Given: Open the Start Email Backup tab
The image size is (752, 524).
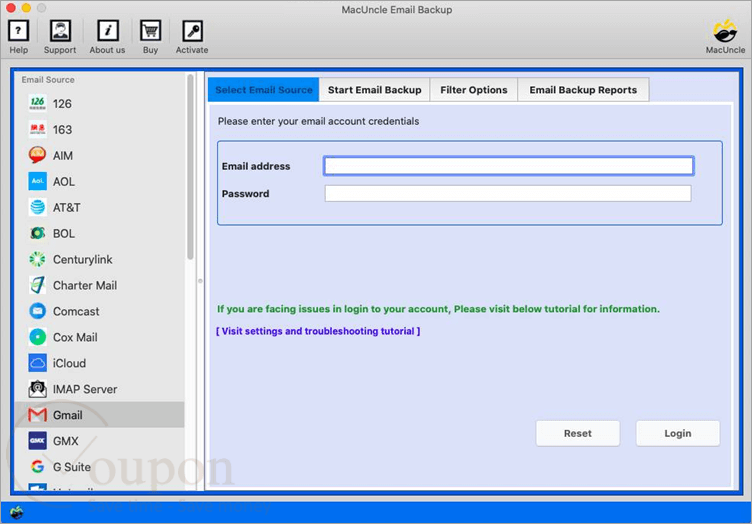Looking at the screenshot, I should 375,90.
